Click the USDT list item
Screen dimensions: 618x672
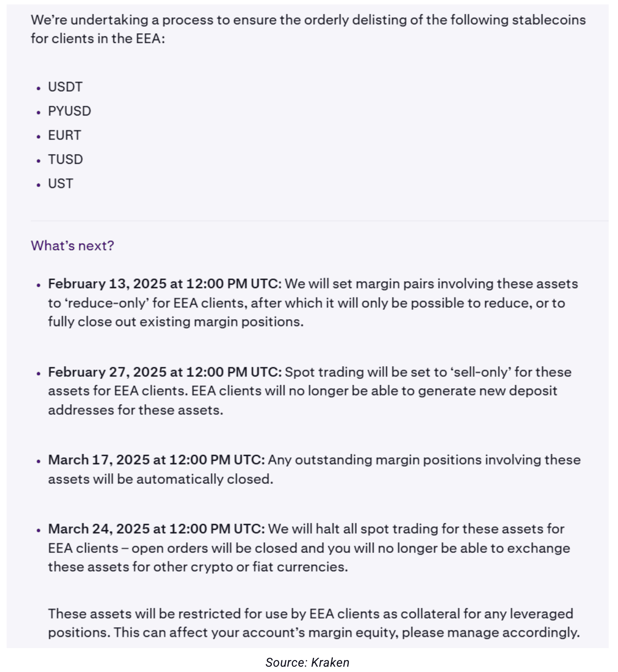pyautogui.click(x=65, y=87)
